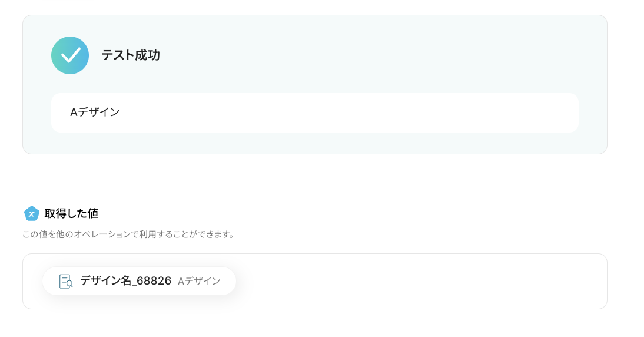This screenshot has height=337, width=644.
Task: Choose the デザイン名 variable pill
Action: (x=139, y=281)
